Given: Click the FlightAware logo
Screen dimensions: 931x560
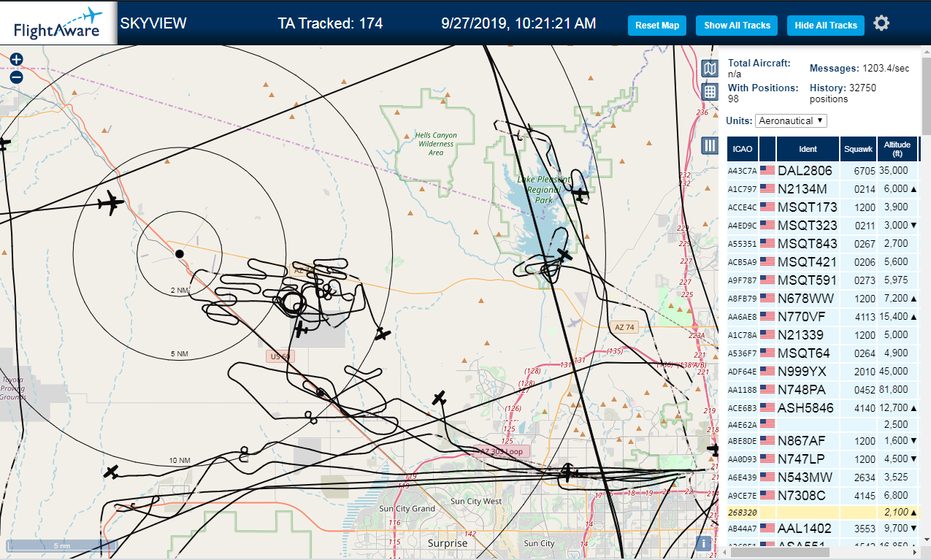Looking at the screenshot, I should point(58,23).
